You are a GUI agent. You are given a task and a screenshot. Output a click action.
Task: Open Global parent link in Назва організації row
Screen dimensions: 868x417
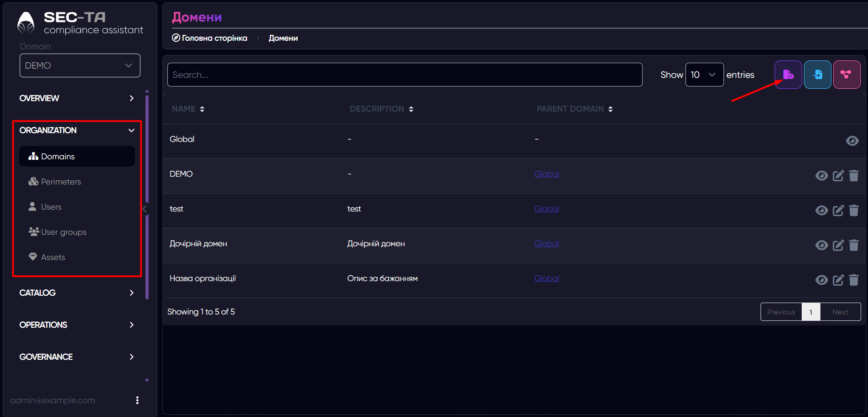pyautogui.click(x=547, y=278)
